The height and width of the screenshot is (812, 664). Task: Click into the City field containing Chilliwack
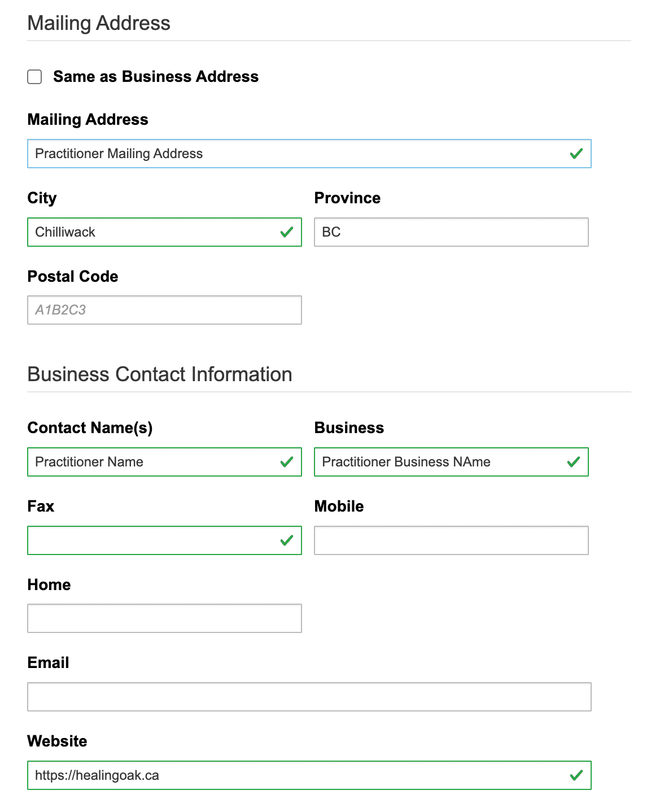(x=152, y=232)
